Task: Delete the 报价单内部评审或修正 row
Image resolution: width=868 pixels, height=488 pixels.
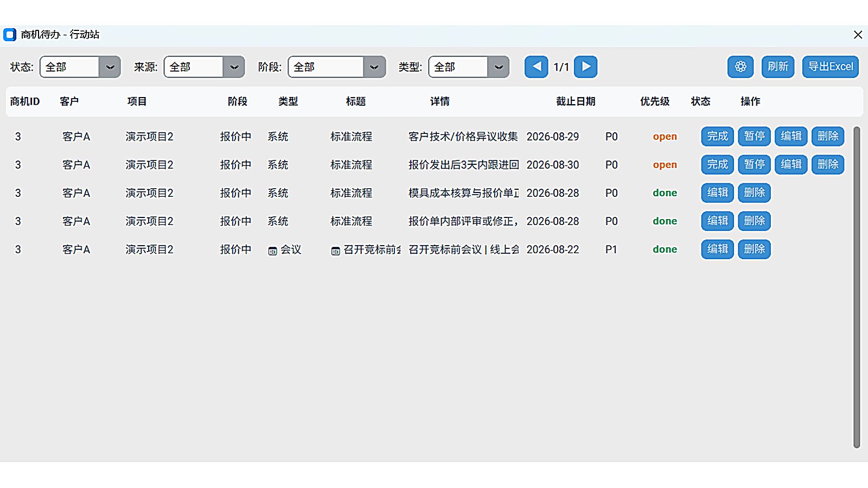Action: tap(755, 221)
